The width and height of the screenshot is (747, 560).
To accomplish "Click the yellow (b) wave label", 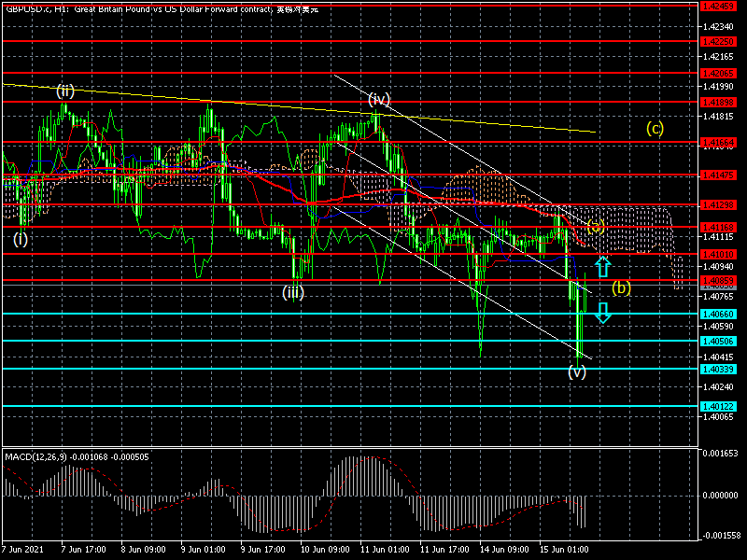I will click(621, 287).
